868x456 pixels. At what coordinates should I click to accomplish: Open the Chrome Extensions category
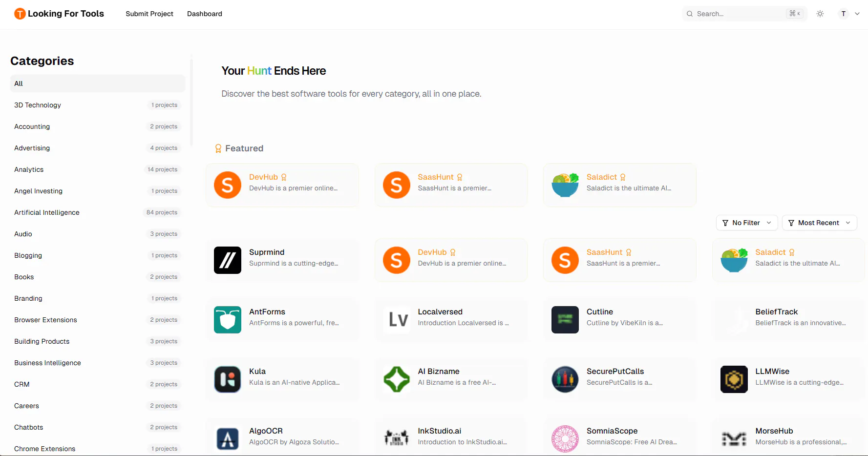[x=98, y=449]
